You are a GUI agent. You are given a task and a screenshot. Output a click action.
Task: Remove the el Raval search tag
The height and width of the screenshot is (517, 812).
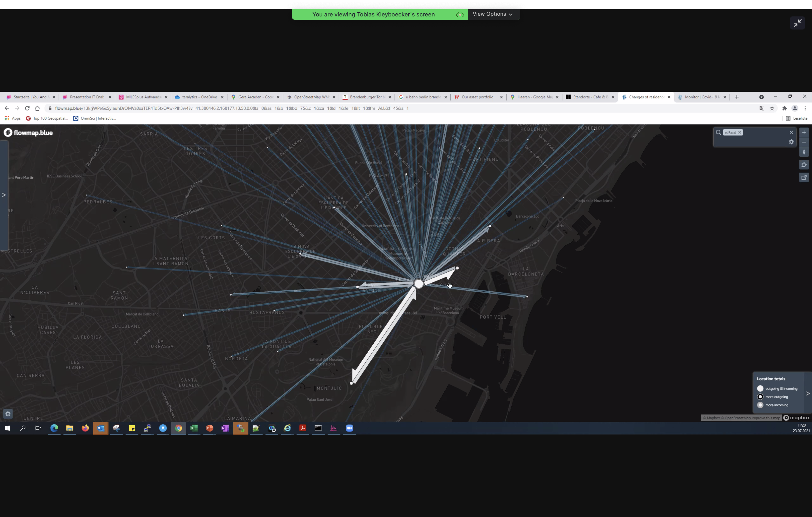click(x=739, y=132)
